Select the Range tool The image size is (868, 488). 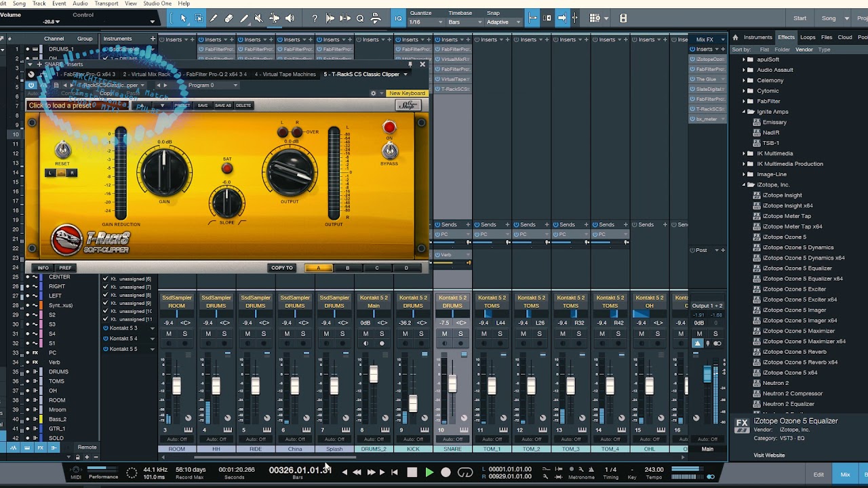[x=199, y=18]
